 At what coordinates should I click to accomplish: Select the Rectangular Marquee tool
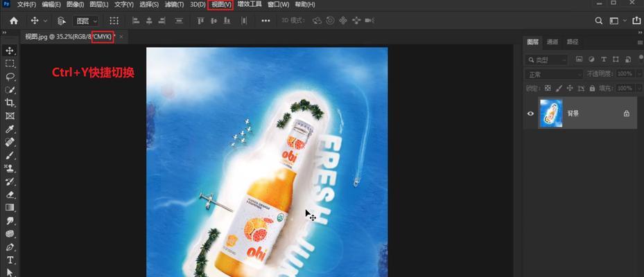click(x=10, y=64)
